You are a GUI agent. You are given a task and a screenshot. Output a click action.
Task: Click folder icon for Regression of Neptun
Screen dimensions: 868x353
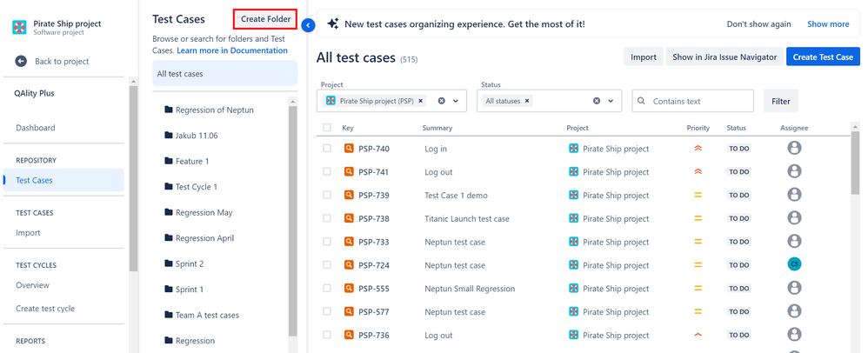[168, 110]
